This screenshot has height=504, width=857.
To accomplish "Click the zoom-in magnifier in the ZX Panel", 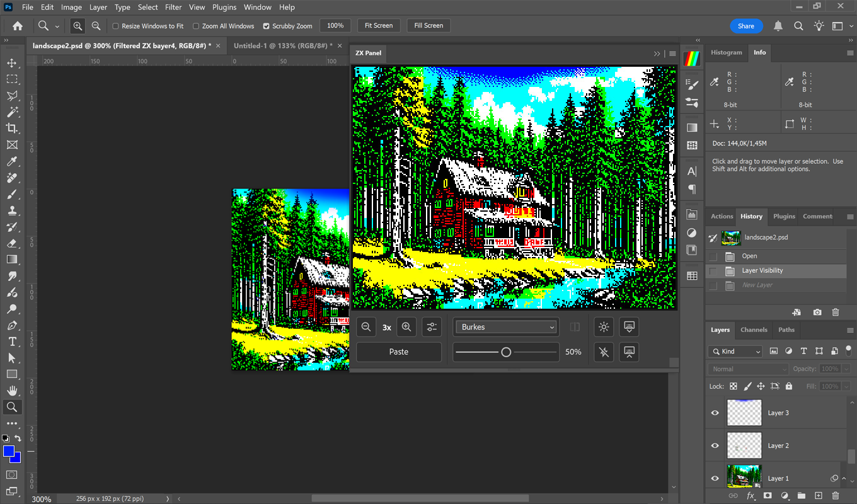I will [x=406, y=327].
